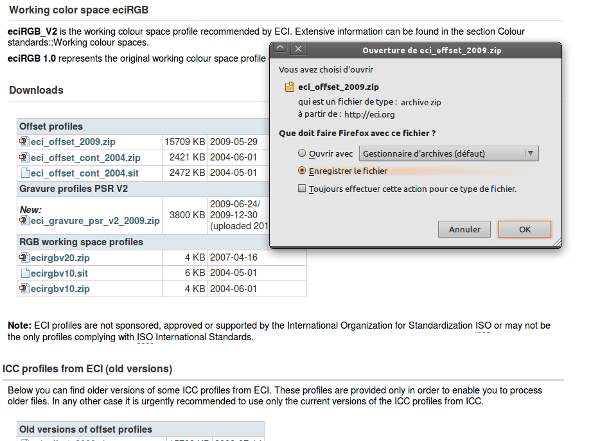Click the archive icon in the download dialog
The width and height of the screenshot is (600, 441).
tap(289, 87)
